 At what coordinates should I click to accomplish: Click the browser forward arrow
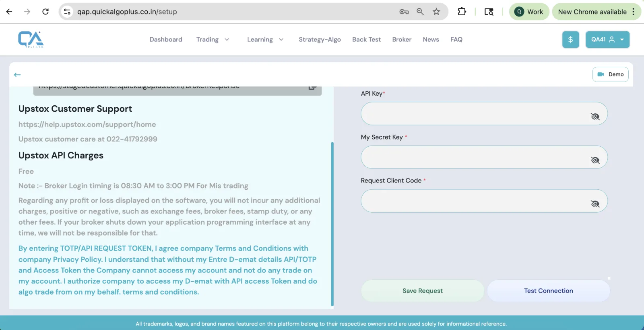27,12
